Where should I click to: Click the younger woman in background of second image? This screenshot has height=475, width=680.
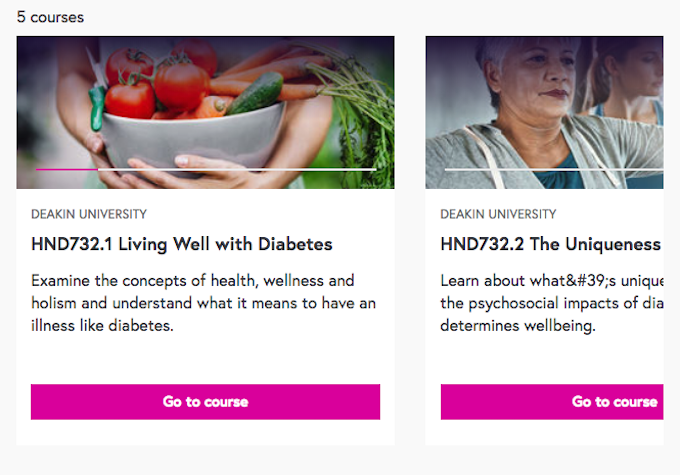click(x=629, y=80)
